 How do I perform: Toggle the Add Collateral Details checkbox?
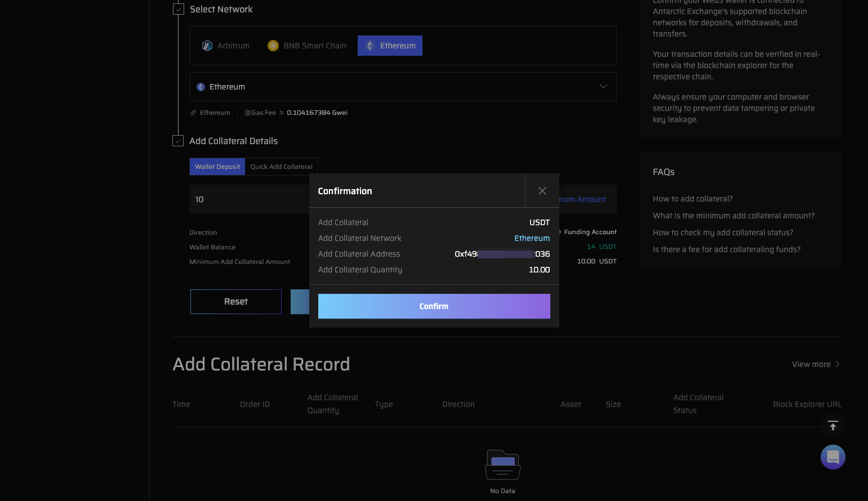coord(178,141)
